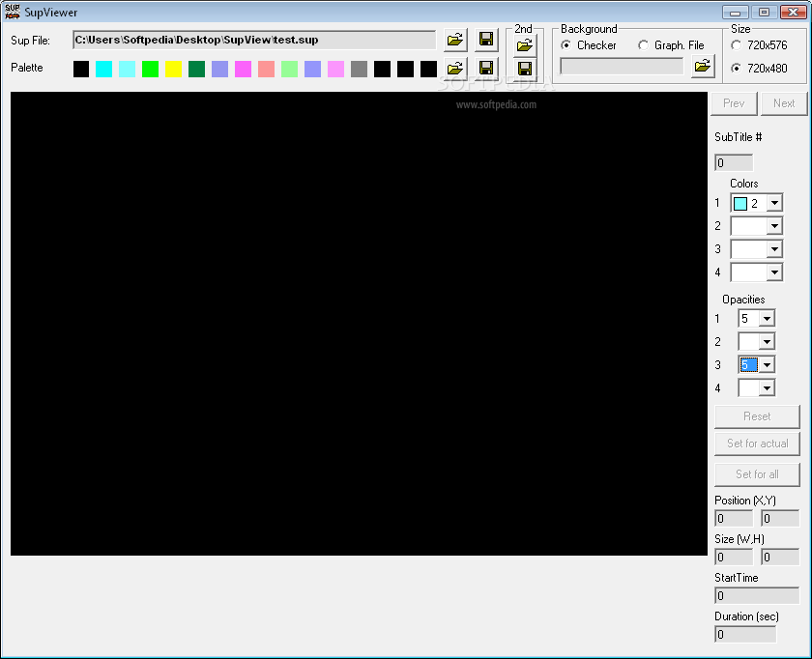This screenshot has width=812, height=659.
Task: Pick bright cyan palette swatch
Action: coord(104,69)
